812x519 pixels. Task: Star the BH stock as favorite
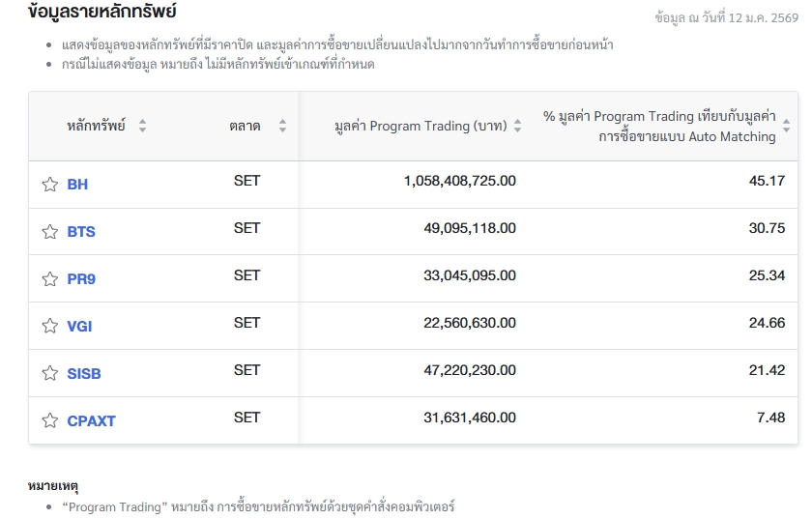coord(49,185)
